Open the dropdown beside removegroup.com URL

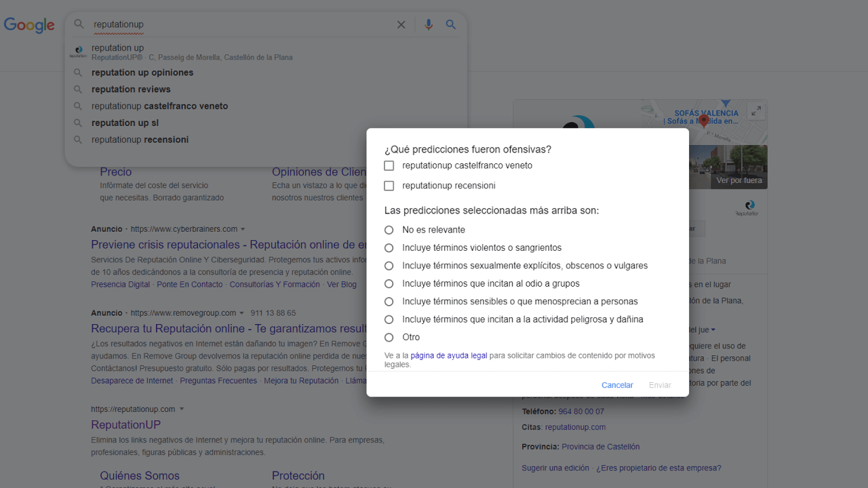pyautogui.click(x=242, y=313)
